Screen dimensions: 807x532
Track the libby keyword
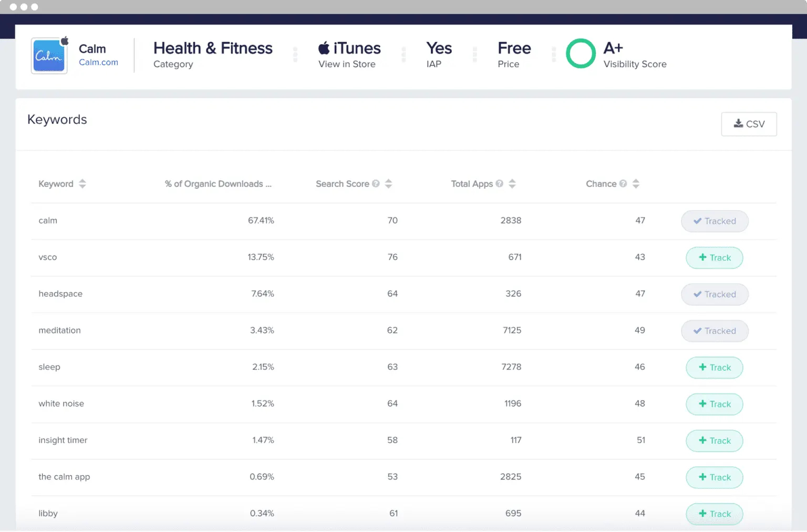pos(715,514)
